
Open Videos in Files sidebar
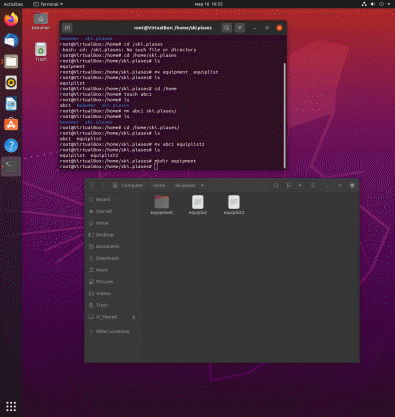click(x=113, y=293)
